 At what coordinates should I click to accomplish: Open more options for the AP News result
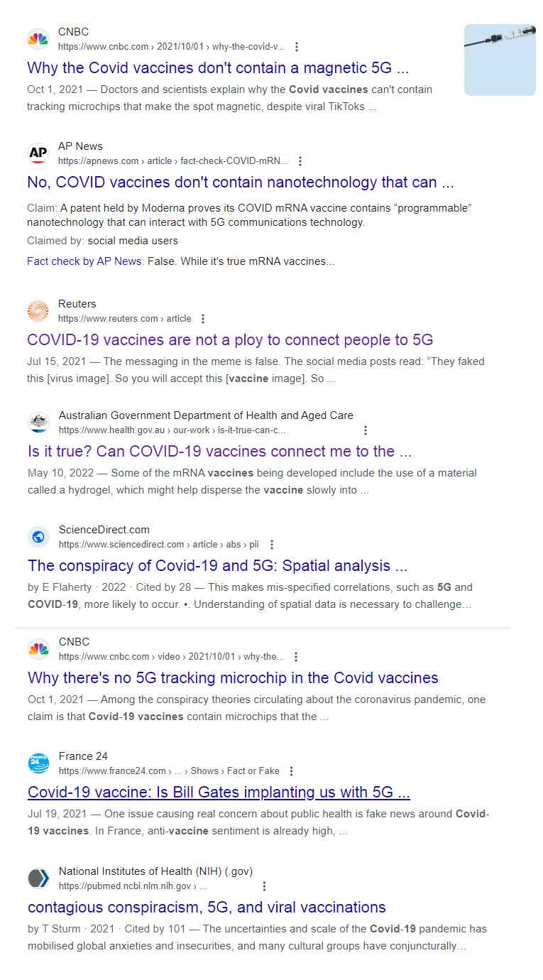pyautogui.click(x=300, y=161)
